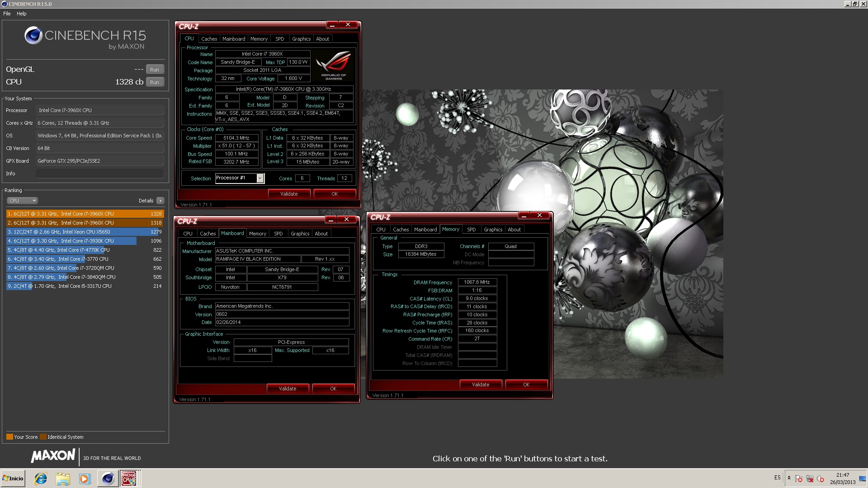Open About tab in top CPU-Z window

point(323,39)
